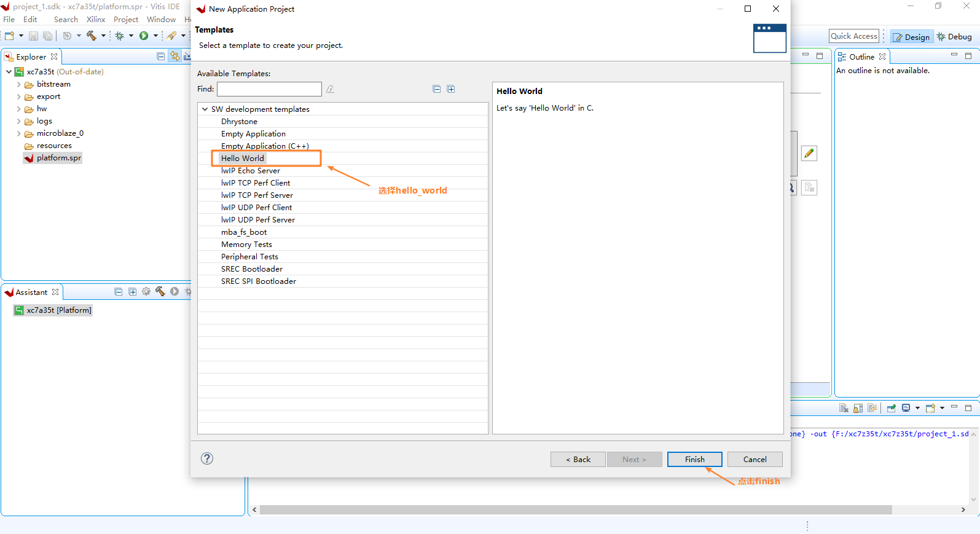Screen dimensions: 980x534
Task: Expand the hw folder in Explorer
Action: 18,109
